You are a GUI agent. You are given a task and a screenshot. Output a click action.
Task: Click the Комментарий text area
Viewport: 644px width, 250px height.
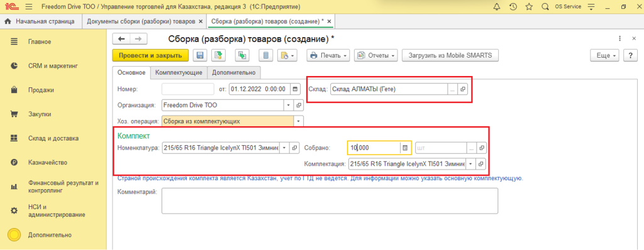coord(330,201)
